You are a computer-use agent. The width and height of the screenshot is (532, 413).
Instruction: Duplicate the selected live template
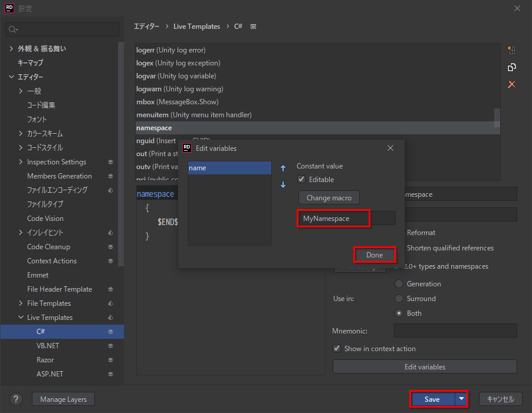[x=511, y=67]
